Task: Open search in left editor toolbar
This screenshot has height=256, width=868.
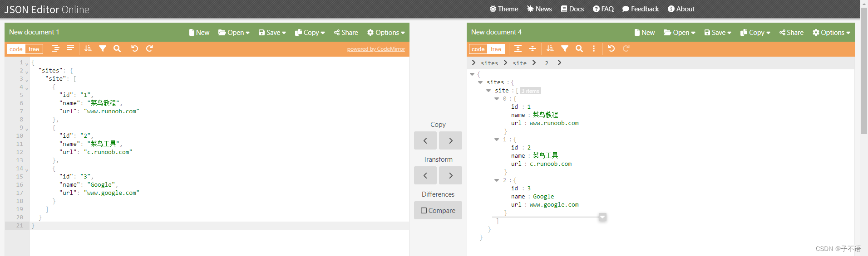Action: [117, 48]
